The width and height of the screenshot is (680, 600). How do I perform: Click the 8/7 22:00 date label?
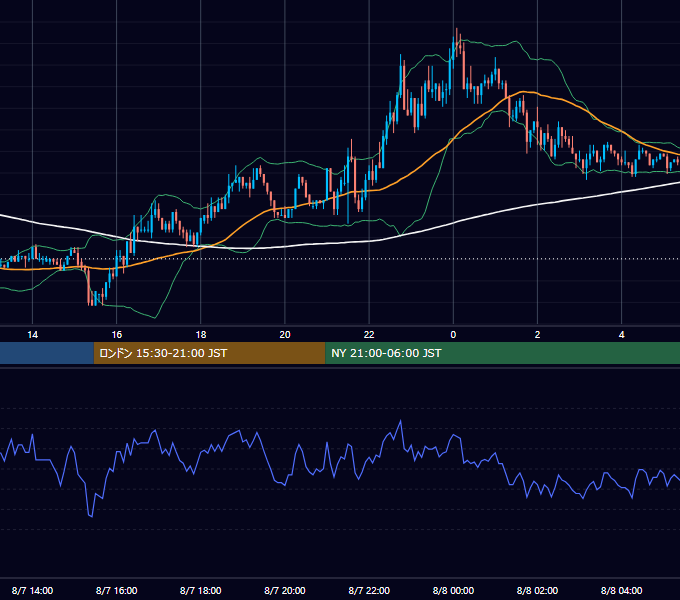(x=369, y=590)
